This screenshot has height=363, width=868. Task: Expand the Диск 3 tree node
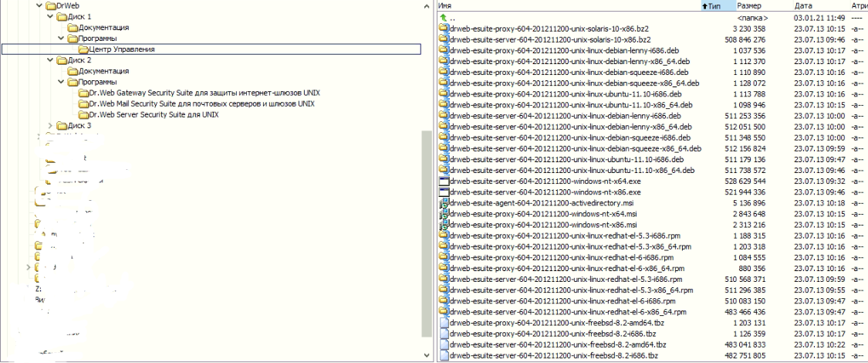click(52, 125)
